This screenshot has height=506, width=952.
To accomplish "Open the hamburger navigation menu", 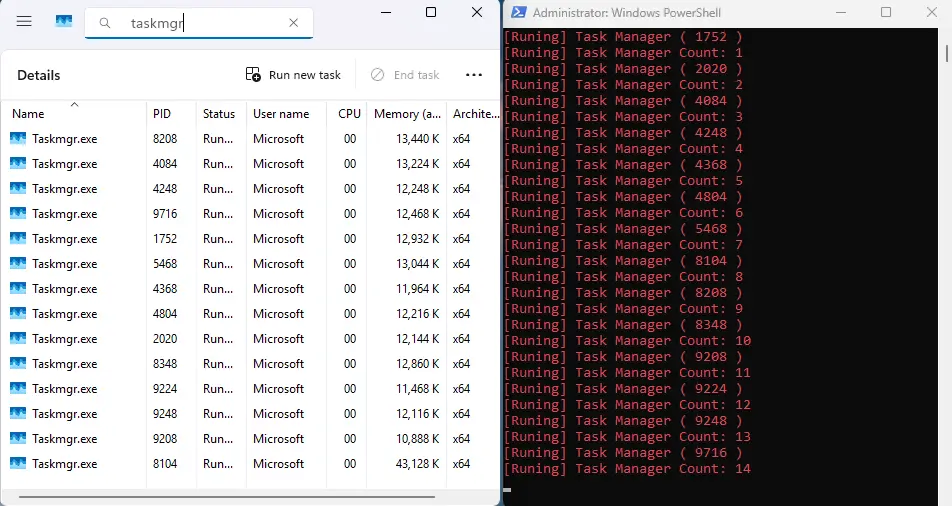I will (x=24, y=22).
